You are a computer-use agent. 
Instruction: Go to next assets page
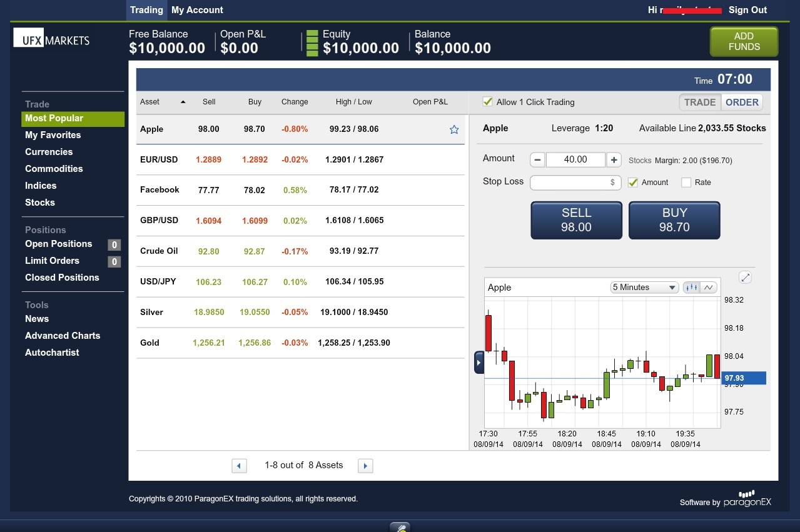click(365, 466)
